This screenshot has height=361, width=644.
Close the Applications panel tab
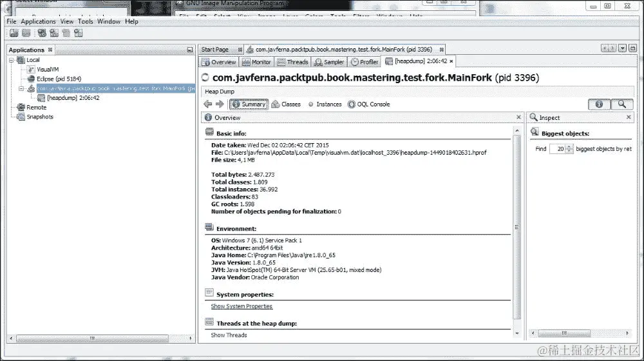tap(50, 50)
